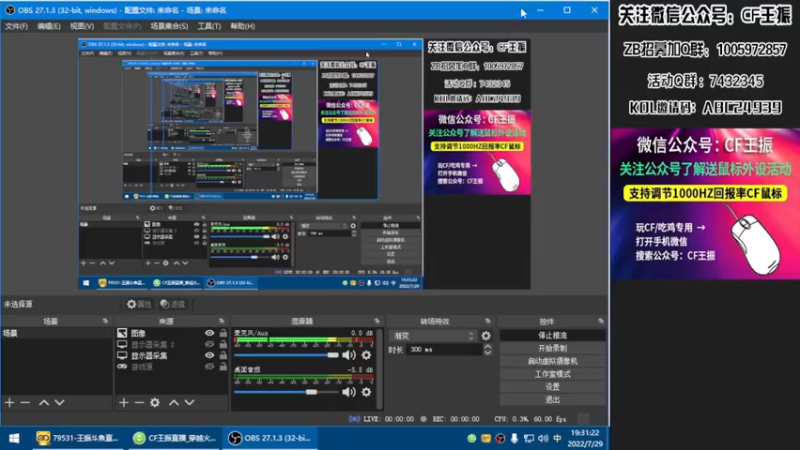Click the network icon in system tray

click(529, 438)
